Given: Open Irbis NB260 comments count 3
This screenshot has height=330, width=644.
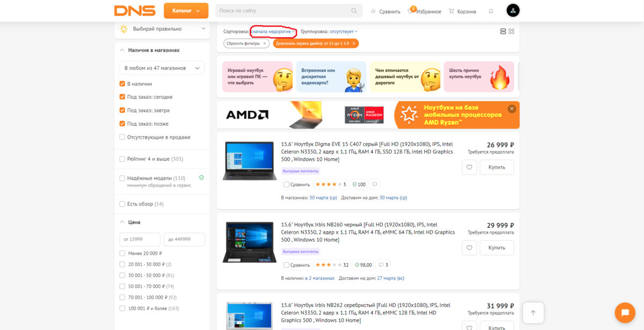Looking at the screenshot, I should [x=383, y=265].
